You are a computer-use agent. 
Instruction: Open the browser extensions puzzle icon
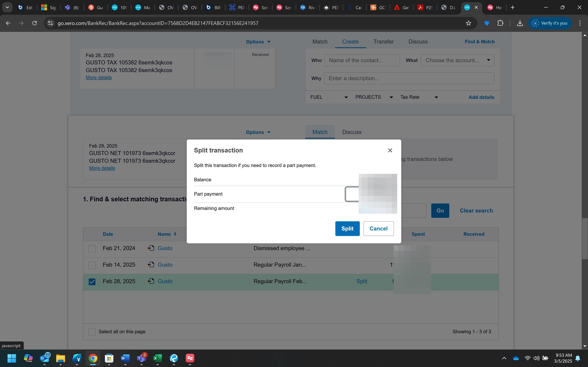[x=500, y=23]
